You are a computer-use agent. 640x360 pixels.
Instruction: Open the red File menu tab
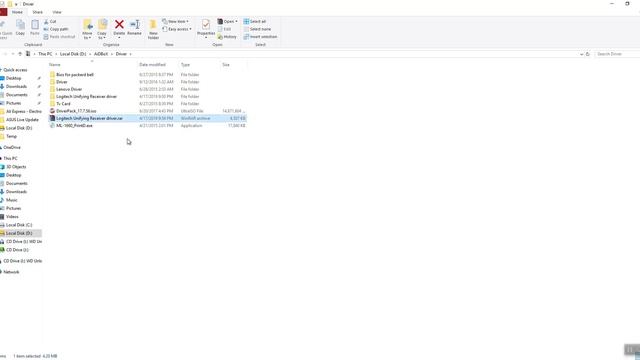(x=3, y=12)
